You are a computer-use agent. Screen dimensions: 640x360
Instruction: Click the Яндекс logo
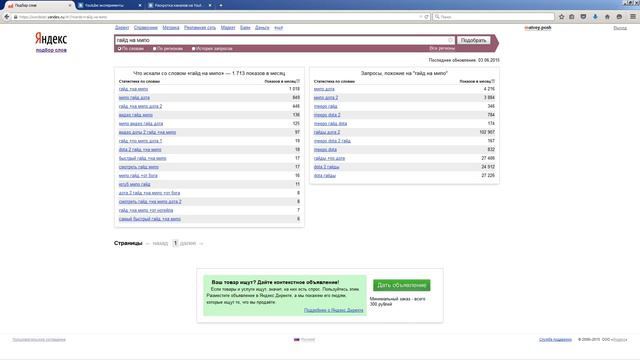pyautogui.click(x=51, y=39)
